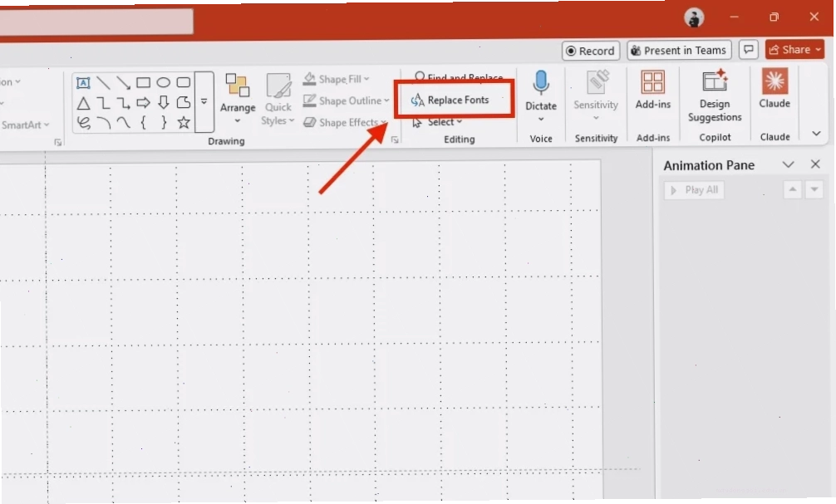836x504 pixels.
Task: Choose the Rounded Rectangle shape
Action: (x=184, y=82)
